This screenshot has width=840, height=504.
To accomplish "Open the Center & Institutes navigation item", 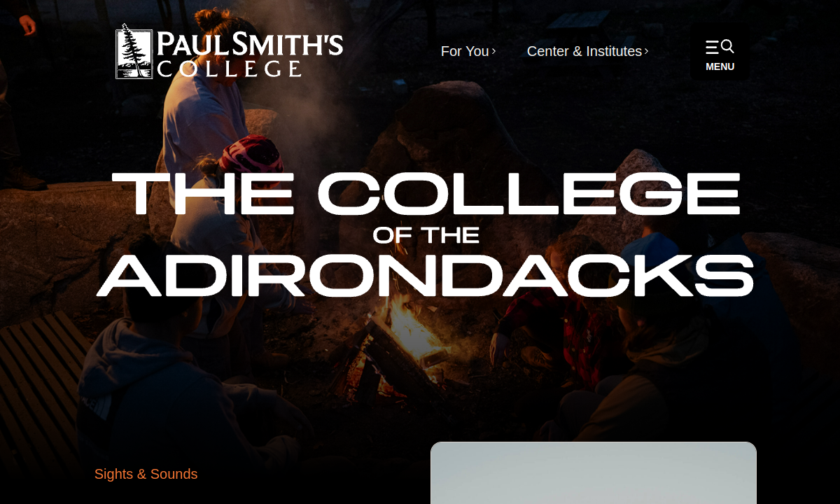I will point(588,51).
